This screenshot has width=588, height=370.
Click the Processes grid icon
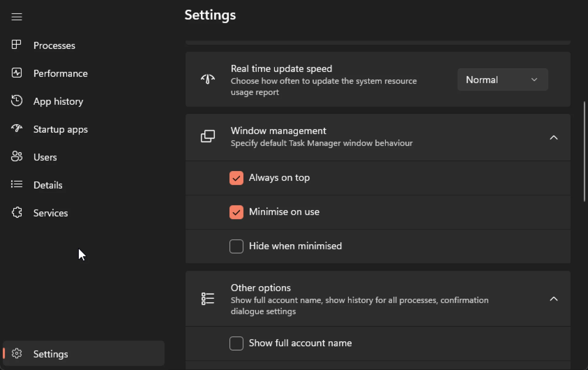(x=16, y=45)
